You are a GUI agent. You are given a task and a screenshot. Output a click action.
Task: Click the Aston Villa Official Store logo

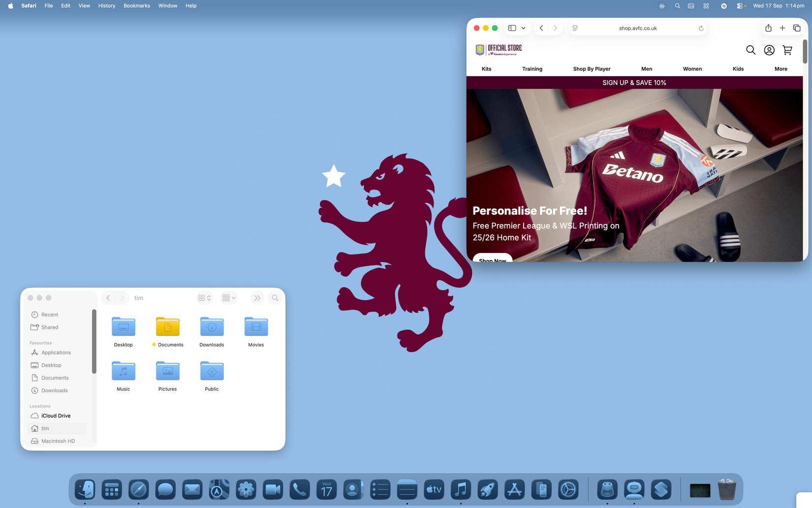499,50
